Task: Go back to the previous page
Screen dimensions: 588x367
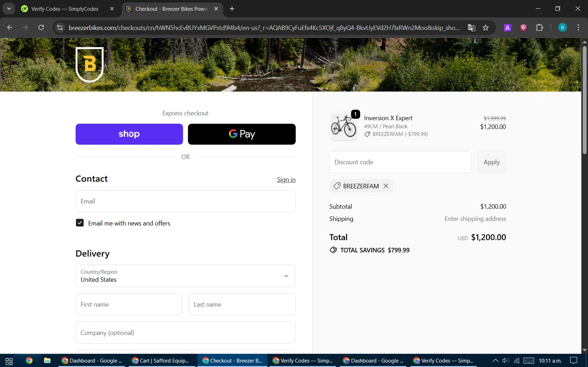Action: click(x=10, y=27)
